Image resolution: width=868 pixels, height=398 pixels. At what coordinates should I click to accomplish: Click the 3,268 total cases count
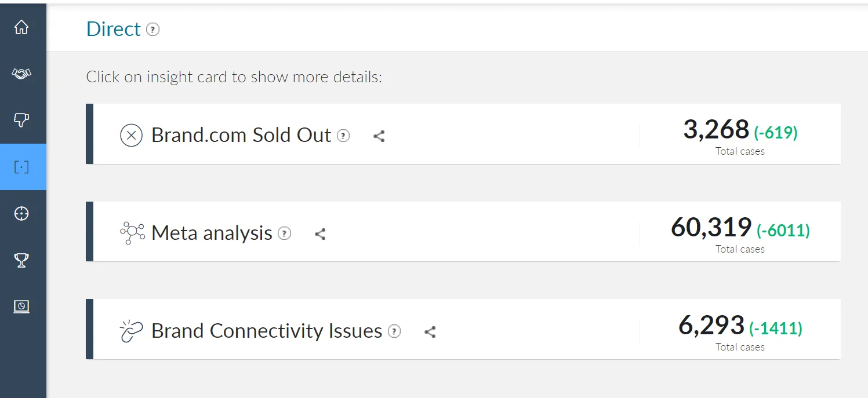click(716, 129)
